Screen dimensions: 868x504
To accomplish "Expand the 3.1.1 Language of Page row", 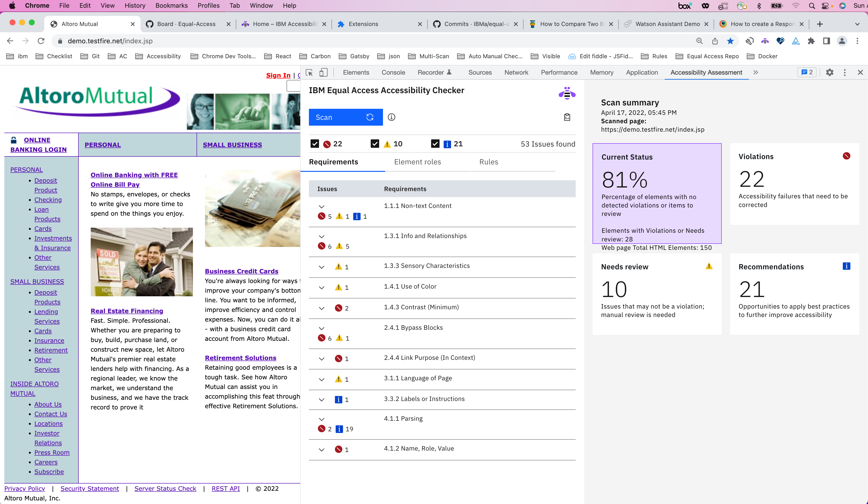I will point(321,379).
